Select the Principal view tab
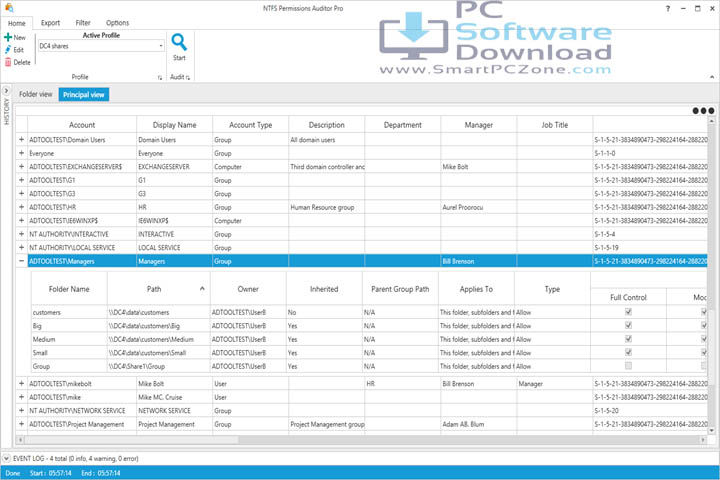 pos(84,95)
